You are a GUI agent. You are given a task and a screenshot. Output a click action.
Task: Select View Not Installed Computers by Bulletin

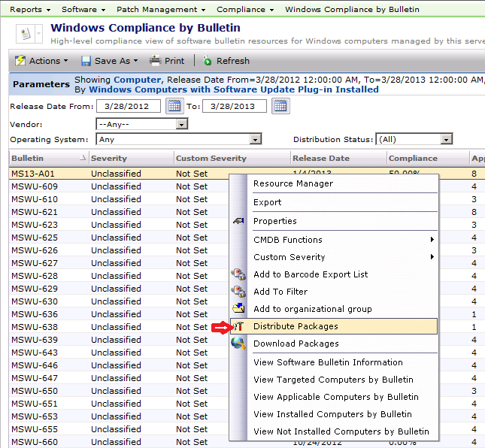click(x=341, y=431)
